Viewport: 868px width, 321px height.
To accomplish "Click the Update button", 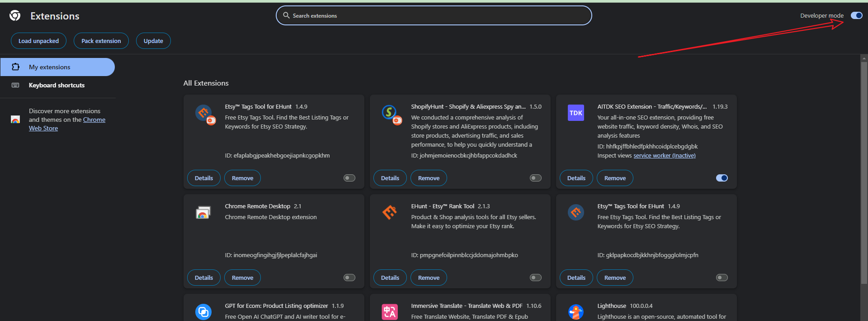I will point(153,41).
